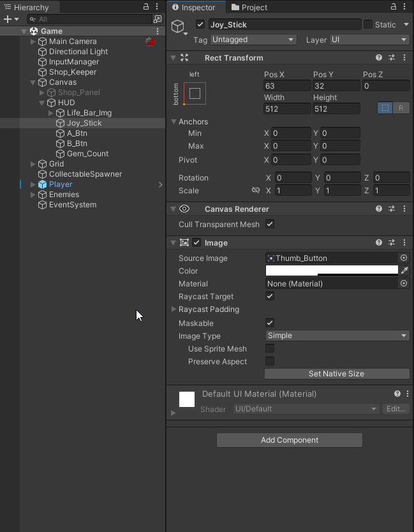Select Gem_Count in the hierarchy
This screenshot has height=532, width=414.
click(87, 154)
